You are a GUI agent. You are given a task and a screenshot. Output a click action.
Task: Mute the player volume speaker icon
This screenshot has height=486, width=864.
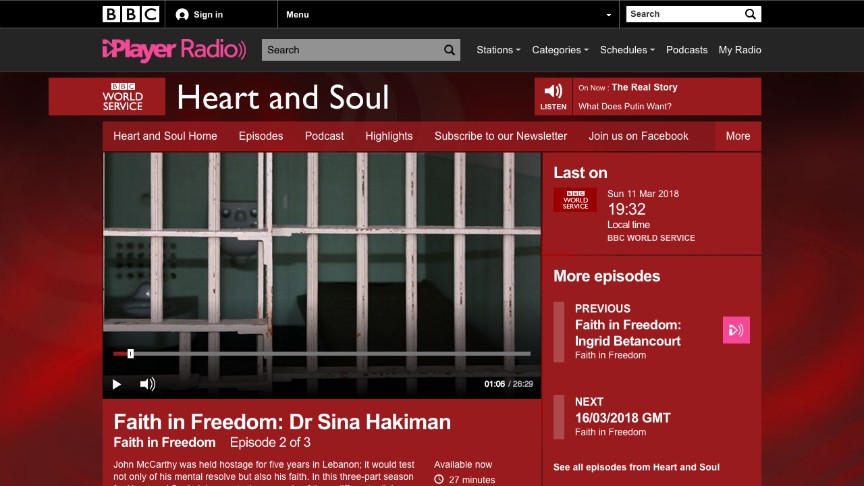(147, 384)
